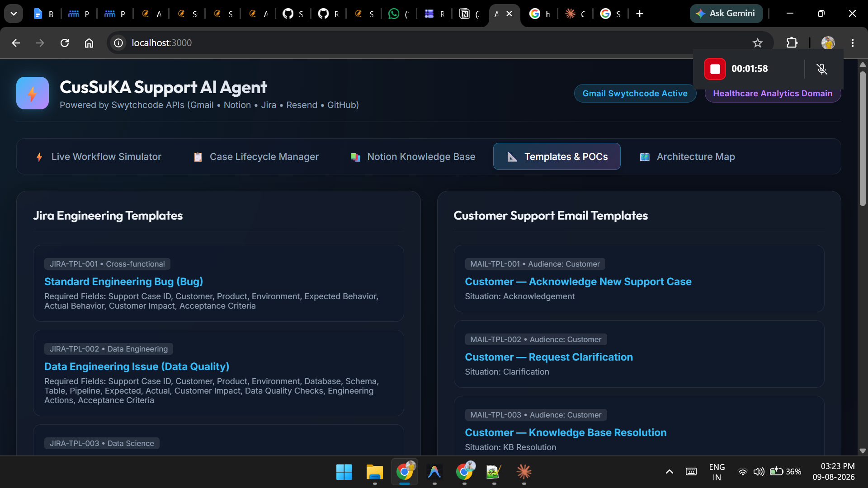Open the Case Lifecycle Manager tab
Image resolution: width=868 pixels, height=488 pixels.
256,157
